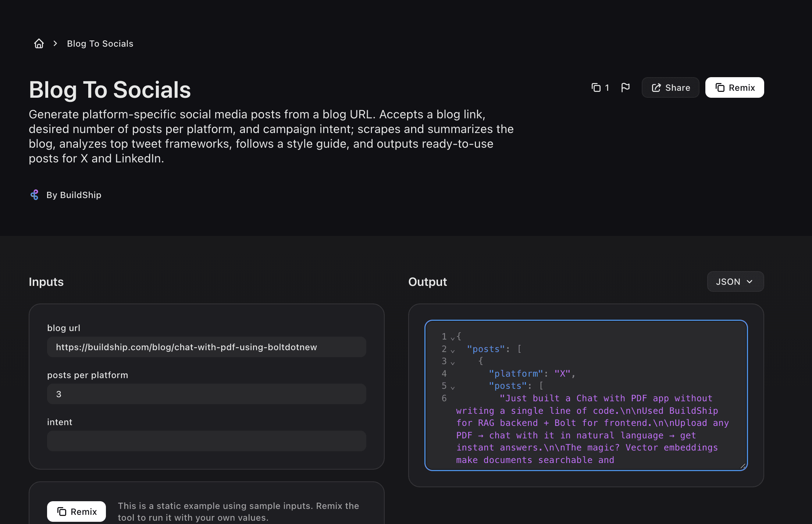Click the breadcrumb chevron separator
Image resolution: width=812 pixels, height=524 pixels.
click(55, 43)
